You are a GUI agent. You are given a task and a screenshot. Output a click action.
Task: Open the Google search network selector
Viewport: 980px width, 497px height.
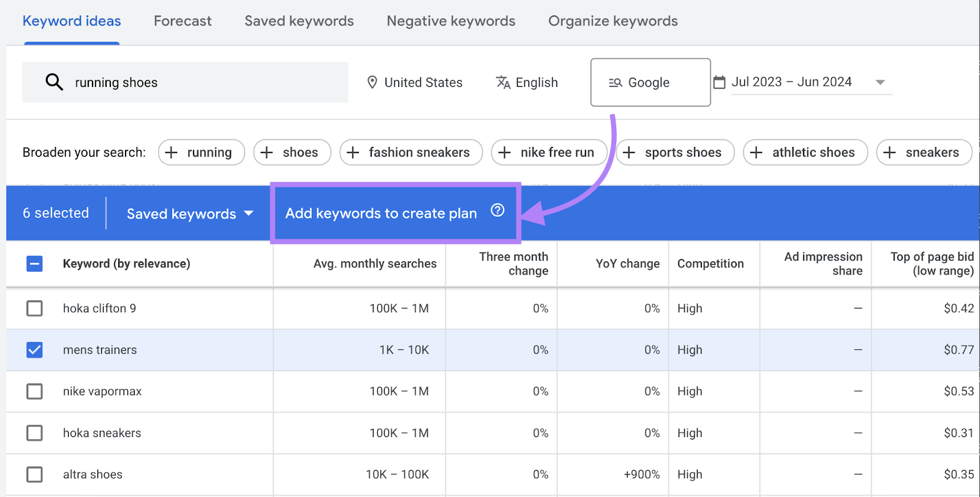[x=650, y=82]
